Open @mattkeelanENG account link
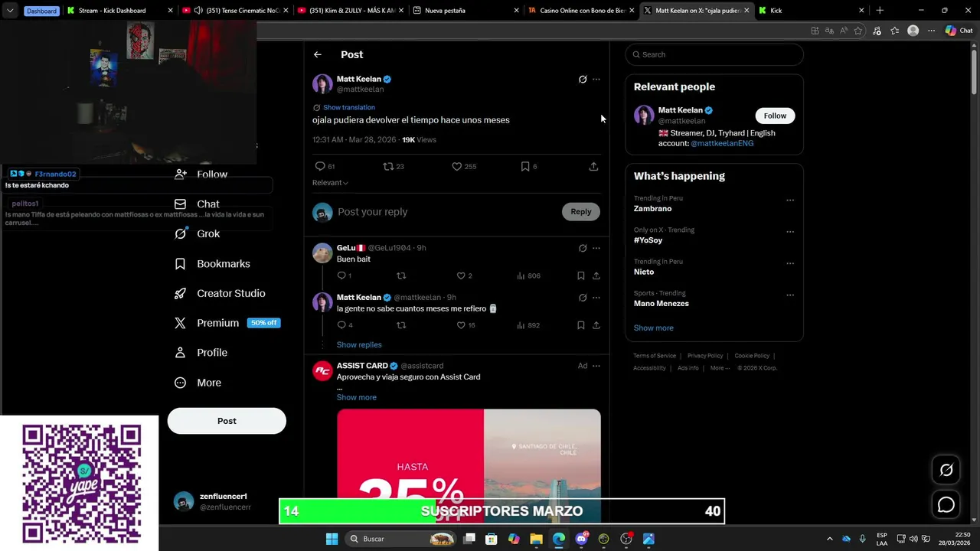This screenshot has height=551, width=980. (722, 143)
